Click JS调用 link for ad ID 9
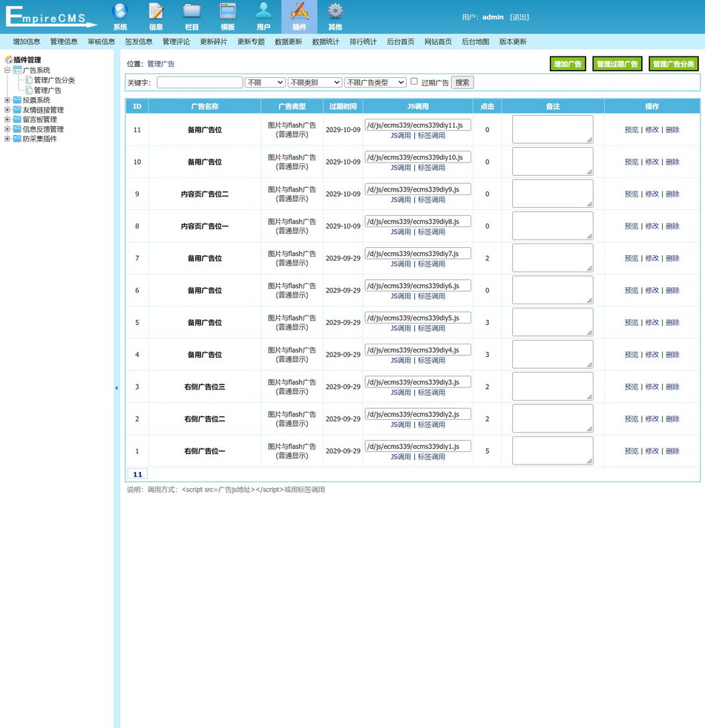 tap(401, 200)
